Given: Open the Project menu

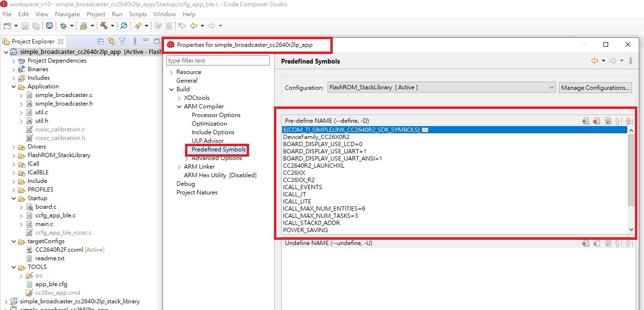Looking at the screenshot, I should pos(96,14).
